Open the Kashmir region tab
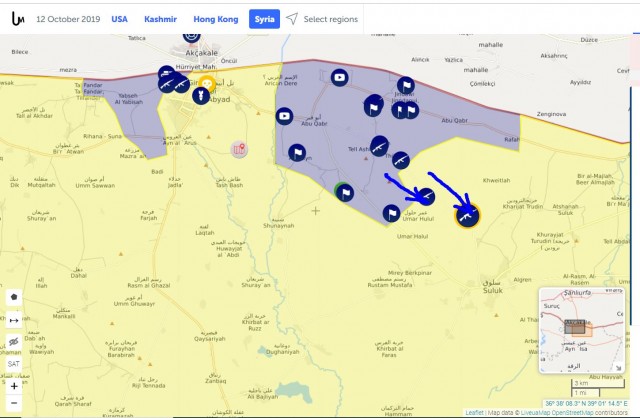Image resolution: width=640 pixels, height=418 pixels. pyautogui.click(x=160, y=19)
